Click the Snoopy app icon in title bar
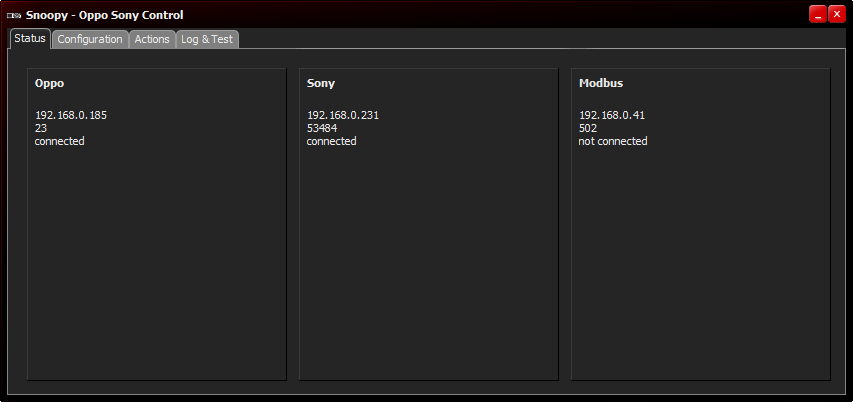The height and width of the screenshot is (402, 853). tap(14, 15)
